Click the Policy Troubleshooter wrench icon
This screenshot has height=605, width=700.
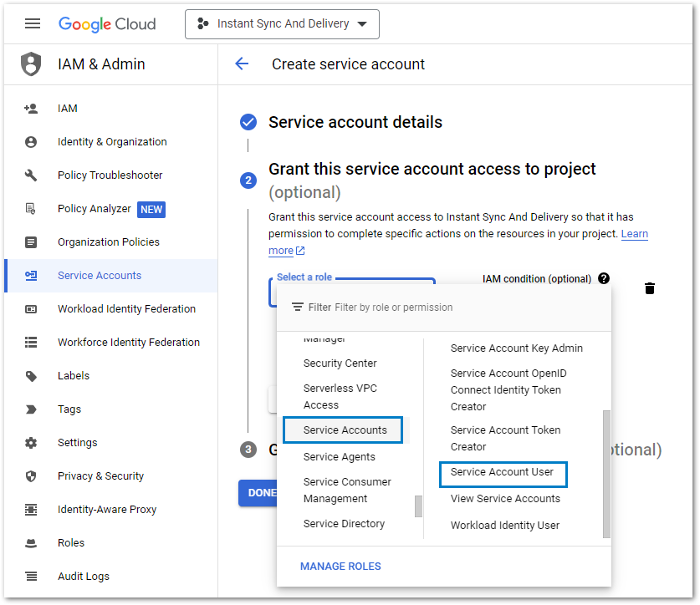(x=31, y=175)
